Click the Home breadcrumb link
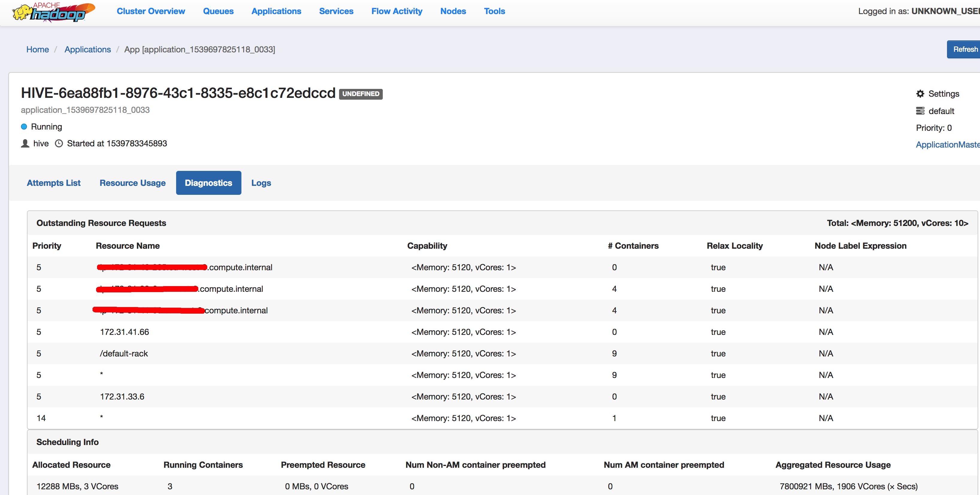Image resolution: width=980 pixels, height=495 pixels. (37, 49)
